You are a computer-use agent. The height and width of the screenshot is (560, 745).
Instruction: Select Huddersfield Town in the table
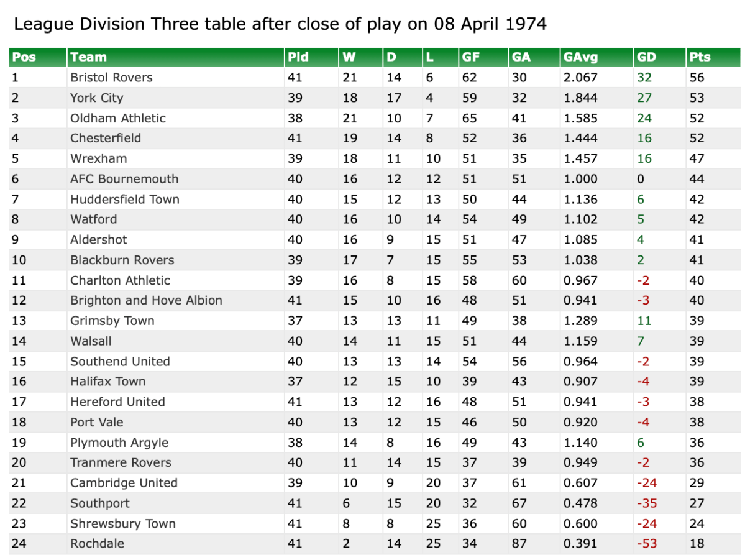point(125,200)
